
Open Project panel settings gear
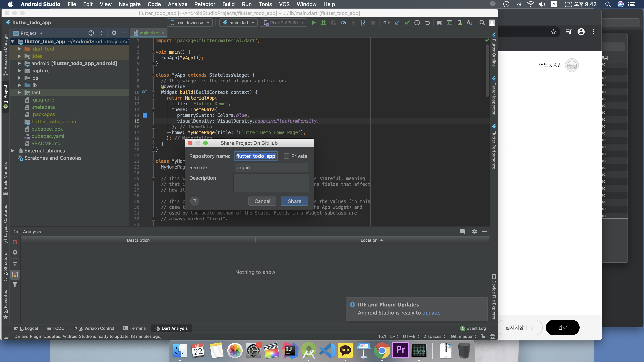114,33
